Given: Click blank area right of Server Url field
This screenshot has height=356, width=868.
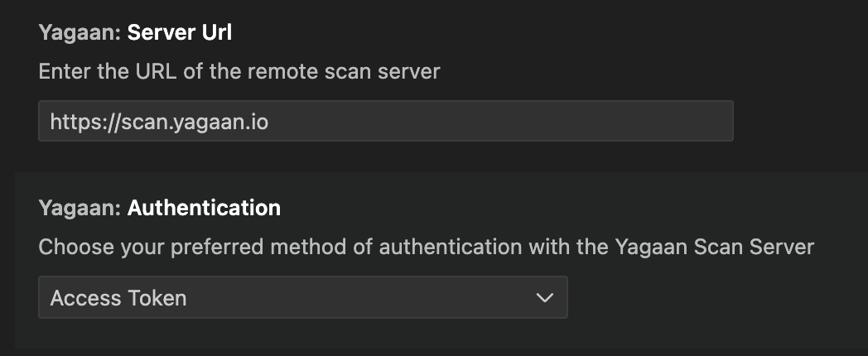Looking at the screenshot, I should (x=795, y=122).
